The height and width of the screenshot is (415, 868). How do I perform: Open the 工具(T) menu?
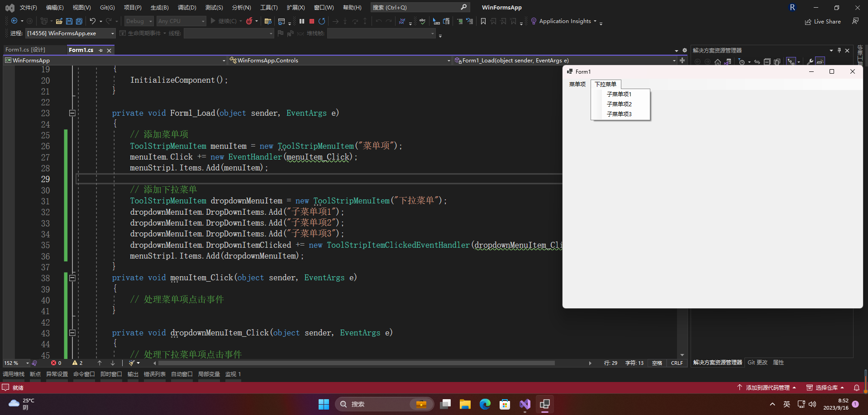269,8
